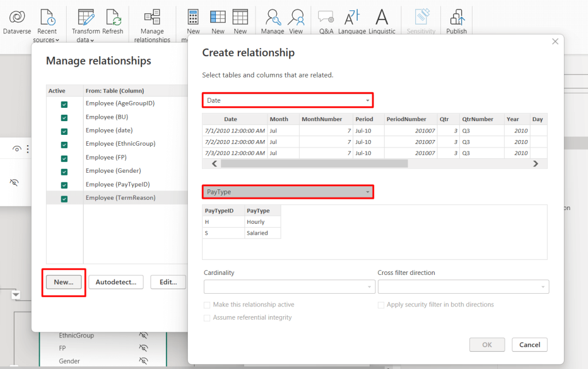Select the Employee (BU) relationship row

[x=117, y=117]
